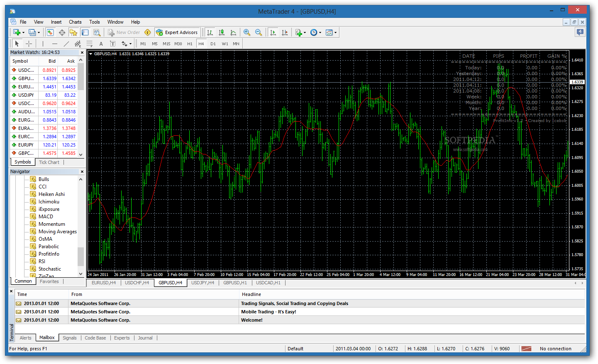Screen dimensions: 598x364
Task: Click the MetaEditor yellow diamond icon
Action: (148, 32)
